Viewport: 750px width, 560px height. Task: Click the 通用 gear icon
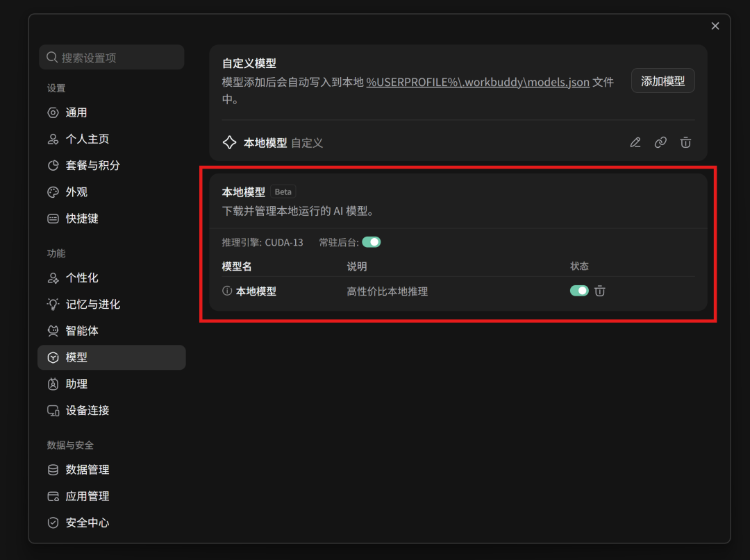click(x=53, y=113)
